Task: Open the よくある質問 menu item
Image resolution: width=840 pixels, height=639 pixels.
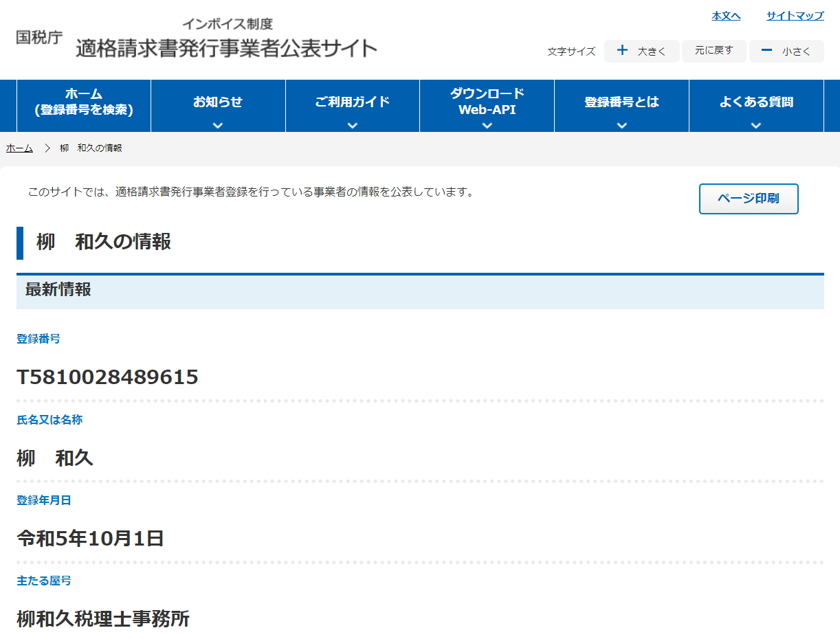Action: (756, 106)
